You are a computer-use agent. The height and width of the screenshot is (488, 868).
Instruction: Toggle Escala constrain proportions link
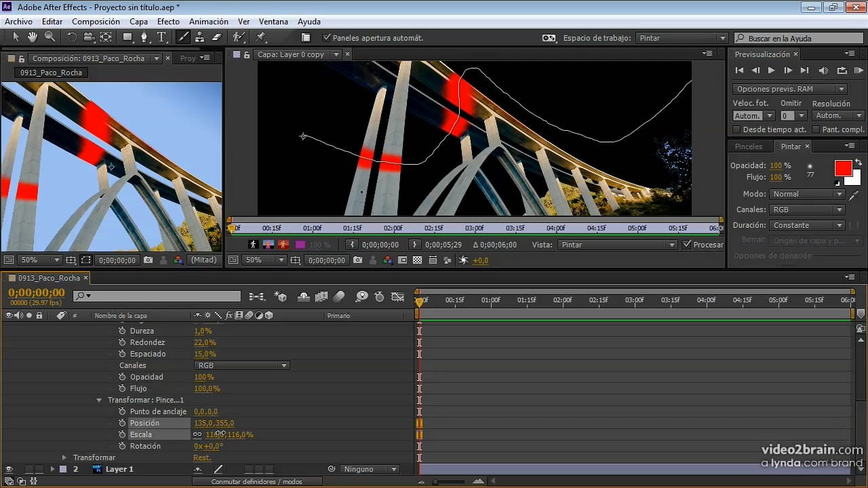[x=197, y=434]
